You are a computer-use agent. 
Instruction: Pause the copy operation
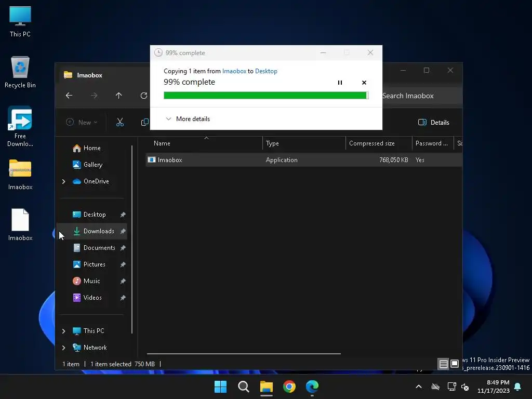click(340, 83)
